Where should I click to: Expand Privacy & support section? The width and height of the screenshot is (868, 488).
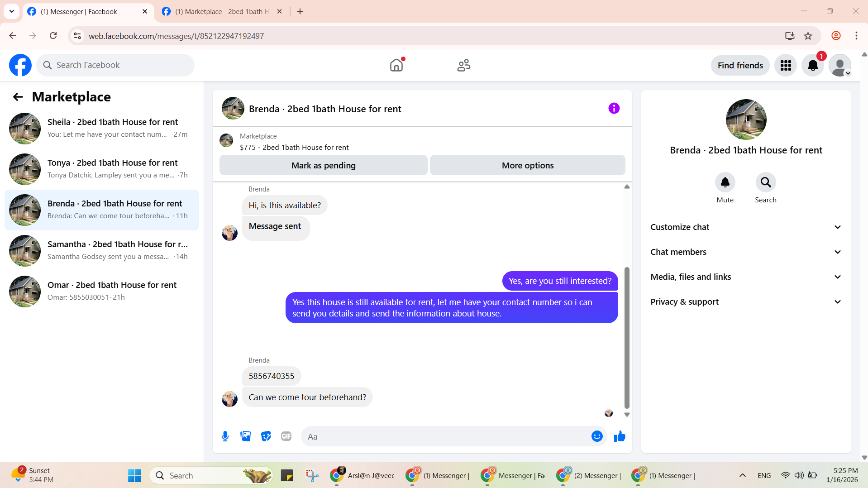pos(746,302)
